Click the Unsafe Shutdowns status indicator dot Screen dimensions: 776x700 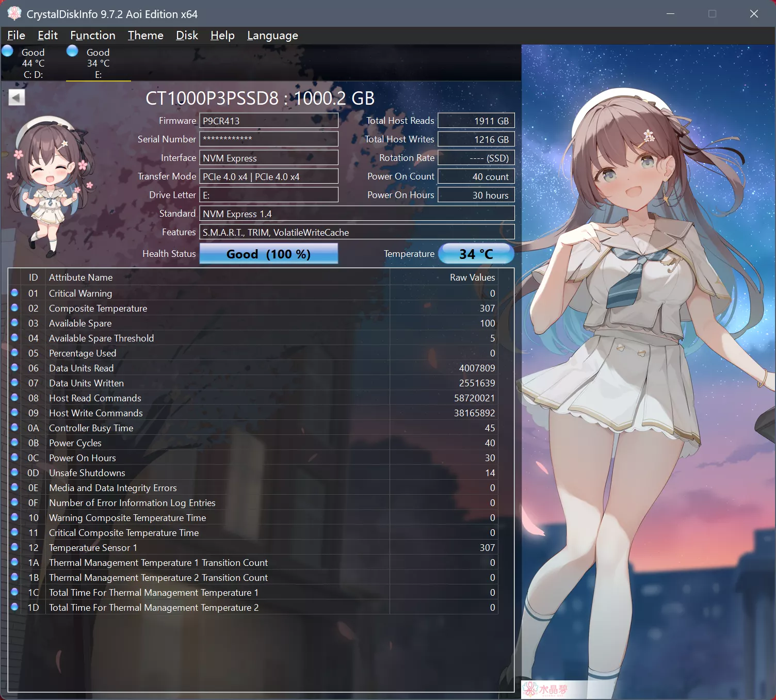pyautogui.click(x=15, y=473)
